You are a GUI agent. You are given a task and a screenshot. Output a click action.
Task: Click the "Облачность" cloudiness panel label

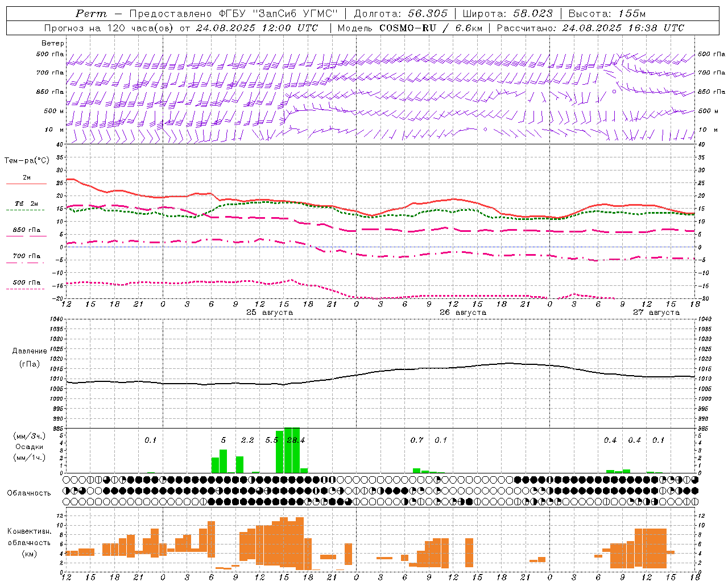[29, 493]
